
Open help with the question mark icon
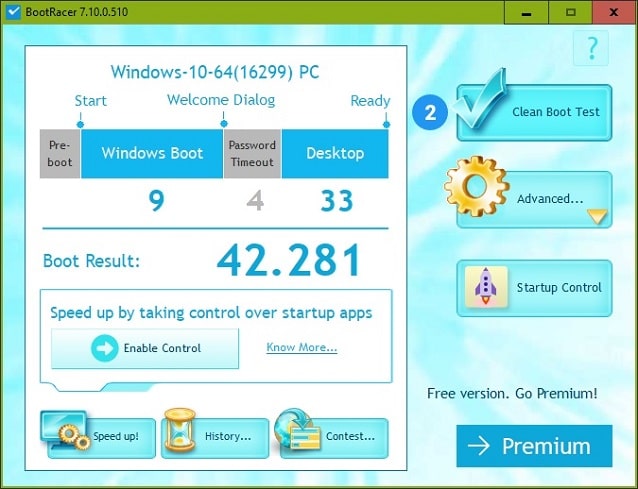(x=591, y=48)
